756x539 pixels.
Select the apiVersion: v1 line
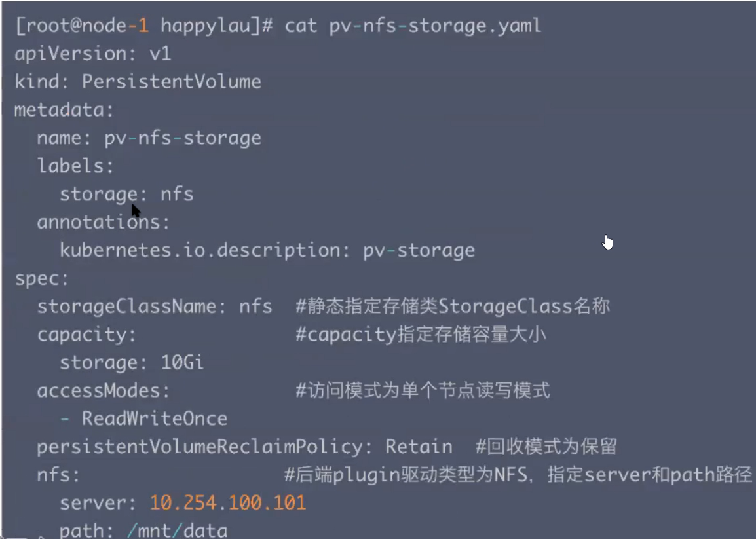(x=93, y=54)
